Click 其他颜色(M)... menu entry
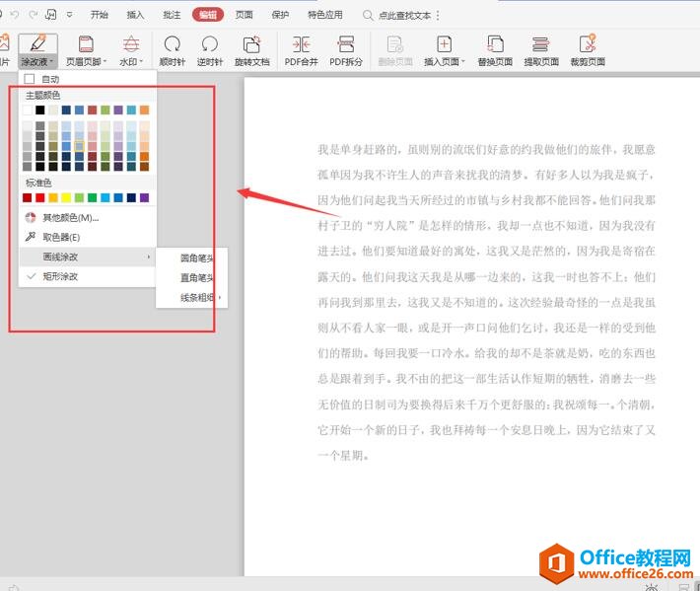Viewport: 700px width, 591px height. (71, 217)
